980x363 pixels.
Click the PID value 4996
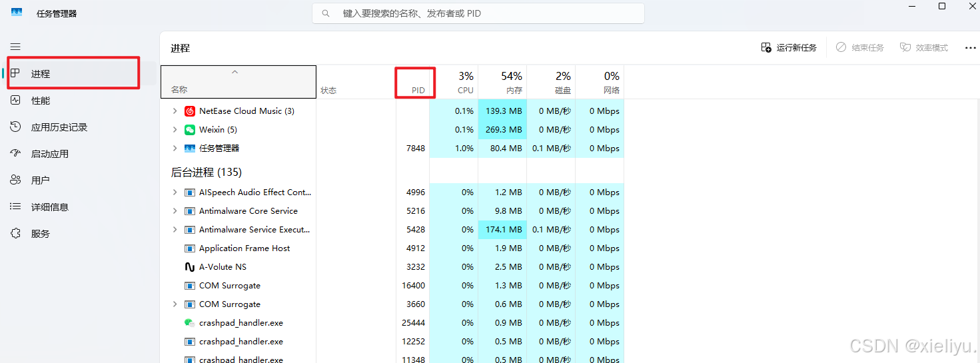416,192
